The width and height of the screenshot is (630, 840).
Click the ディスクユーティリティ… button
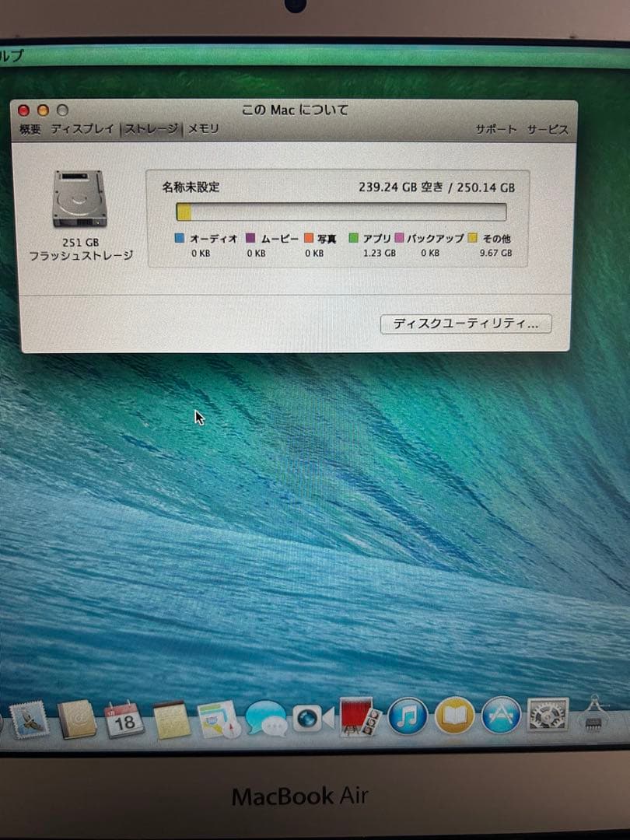(x=466, y=324)
